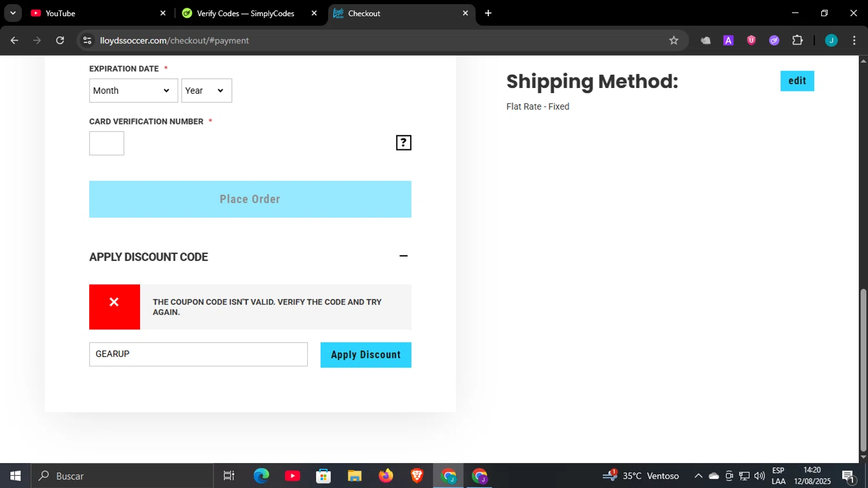Open the tab search dropdown arrow

tap(13, 13)
